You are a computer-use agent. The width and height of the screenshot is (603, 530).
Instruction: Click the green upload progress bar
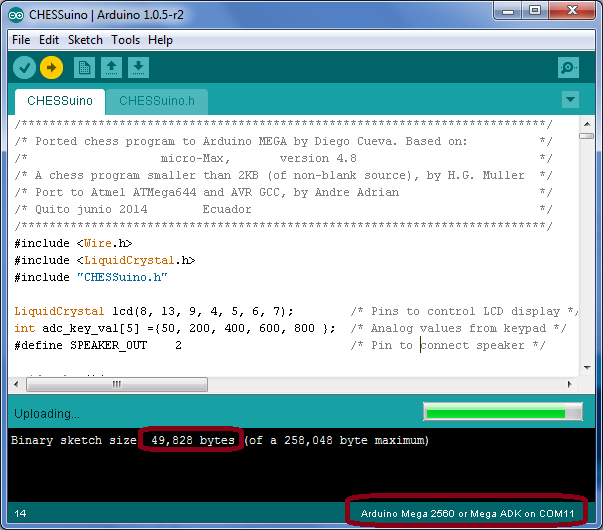[x=503, y=412]
